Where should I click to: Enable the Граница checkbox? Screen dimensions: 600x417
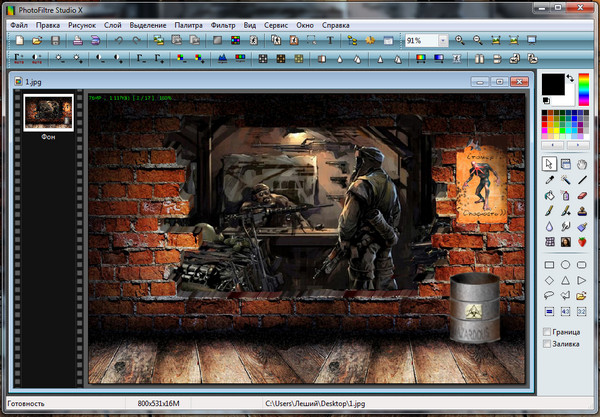(547, 331)
